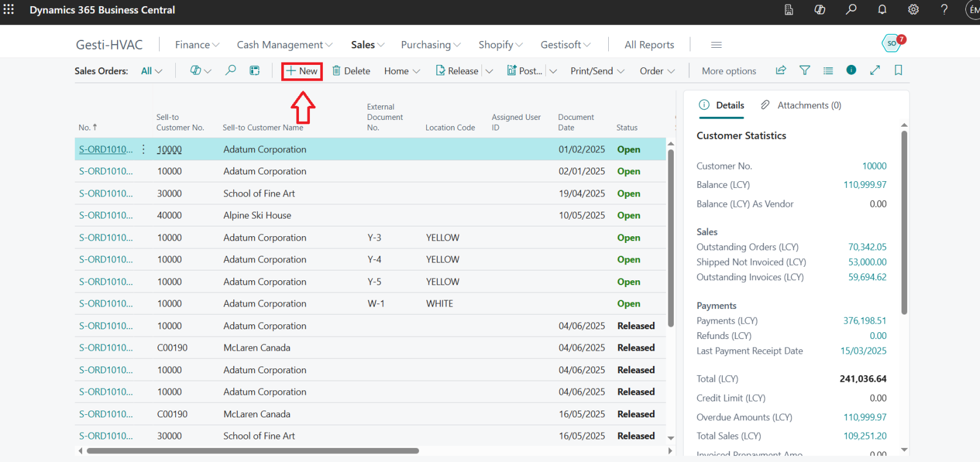The image size is (980, 462).
Task: Open the Home action menu
Action: click(402, 71)
